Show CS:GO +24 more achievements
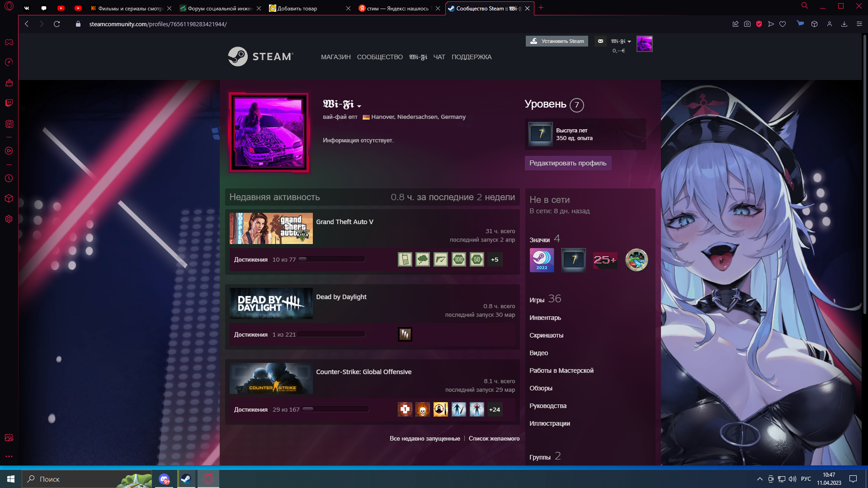This screenshot has height=488, width=868. point(495,409)
